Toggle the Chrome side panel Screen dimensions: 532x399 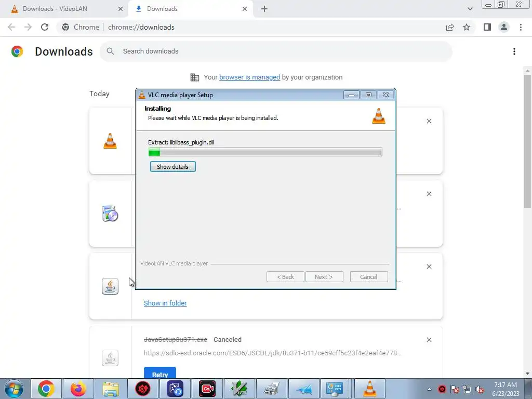[x=487, y=27]
